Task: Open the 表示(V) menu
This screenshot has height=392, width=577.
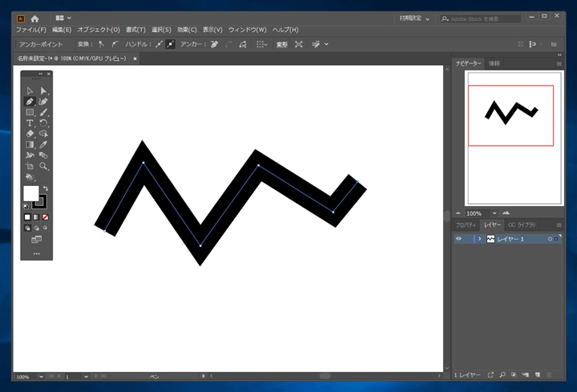Action: click(x=212, y=30)
